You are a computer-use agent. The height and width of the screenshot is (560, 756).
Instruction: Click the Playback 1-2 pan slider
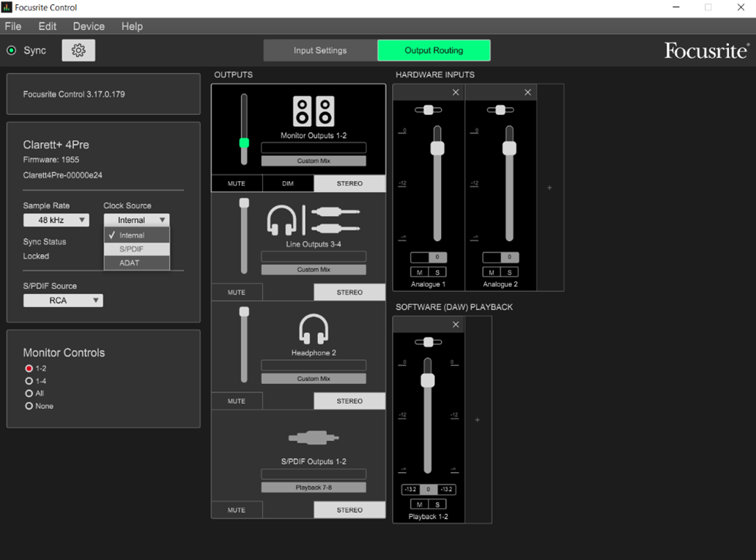(428, 342)
